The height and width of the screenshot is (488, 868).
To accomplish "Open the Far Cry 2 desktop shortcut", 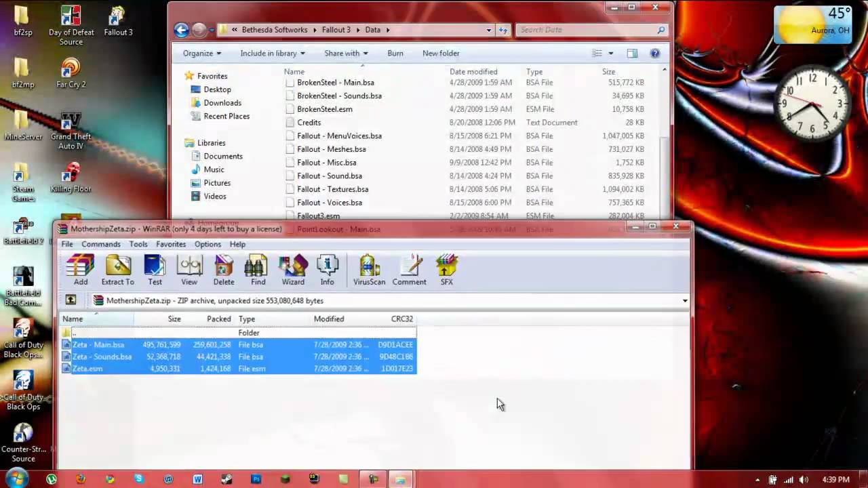I will click(x=71, y=73).
